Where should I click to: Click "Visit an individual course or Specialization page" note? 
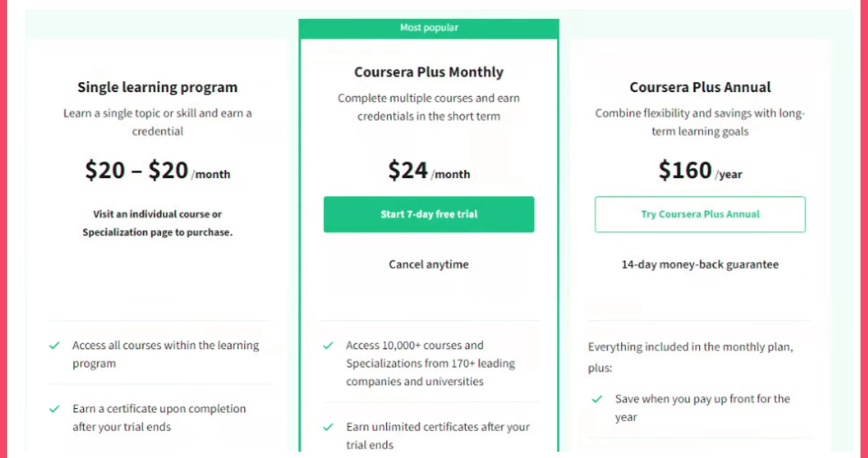pos(157,224)
